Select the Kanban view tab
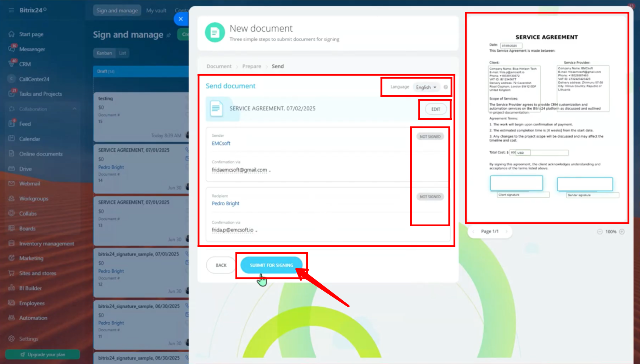640x364 pixels. tap(104, 53)
